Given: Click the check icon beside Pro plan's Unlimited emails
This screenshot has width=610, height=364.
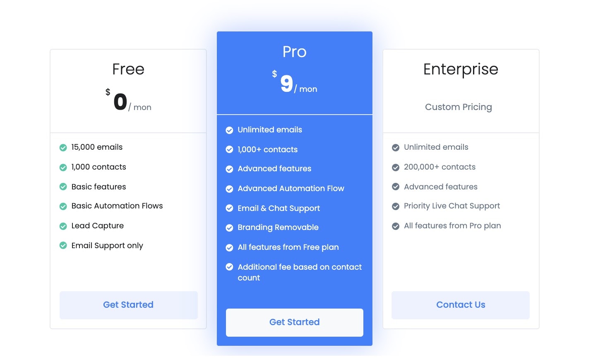Looking at the screenshot, I should 229,130.
